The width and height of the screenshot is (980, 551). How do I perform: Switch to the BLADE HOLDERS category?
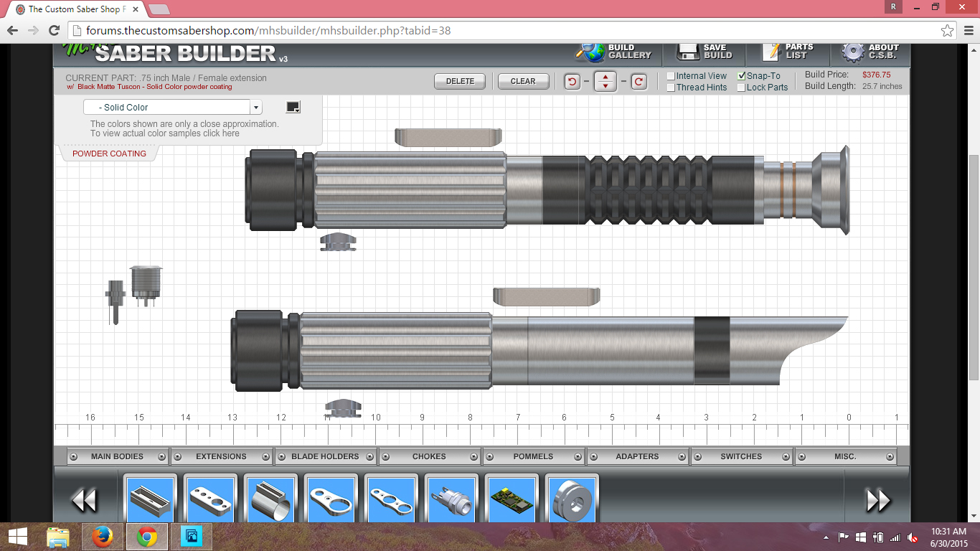click(325, 456)
